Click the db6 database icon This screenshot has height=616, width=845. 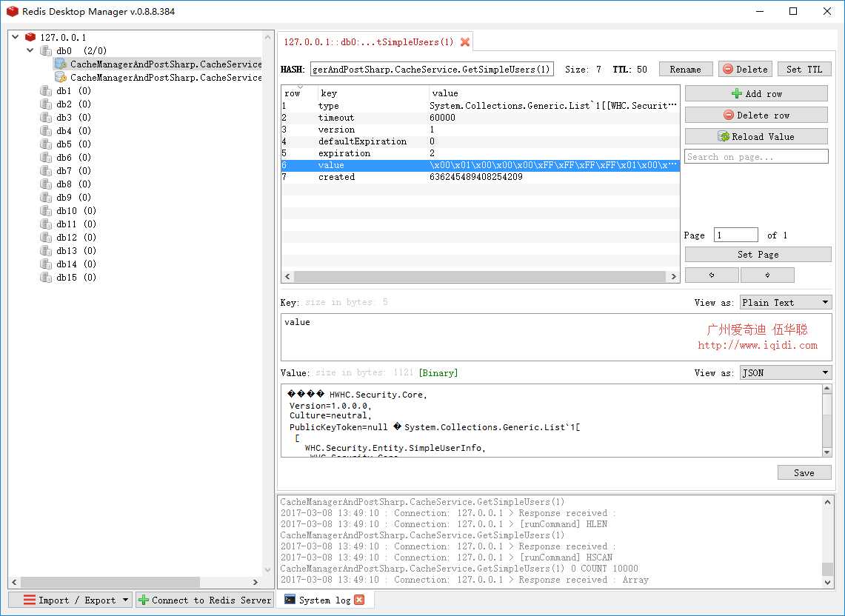tap(47, 158)
